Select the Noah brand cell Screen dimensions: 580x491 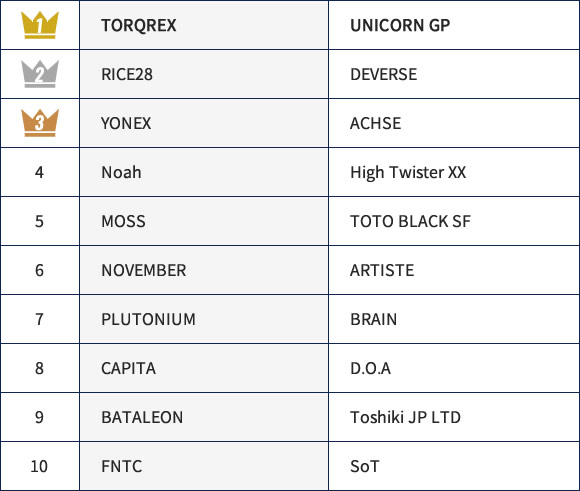[204, 172]
